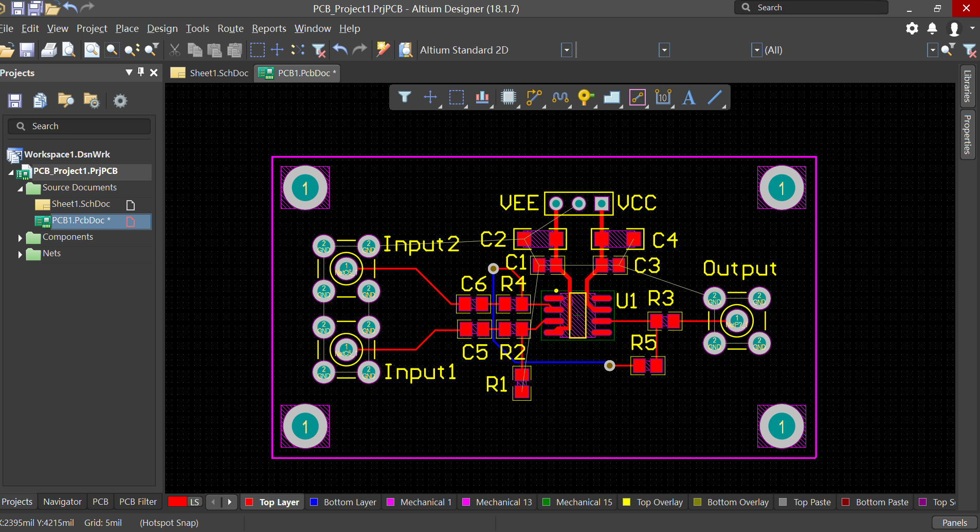This screenshot has width=980, height=532.
Task: Open the Projects panel options arrow
Action: (x=129, y=73)
